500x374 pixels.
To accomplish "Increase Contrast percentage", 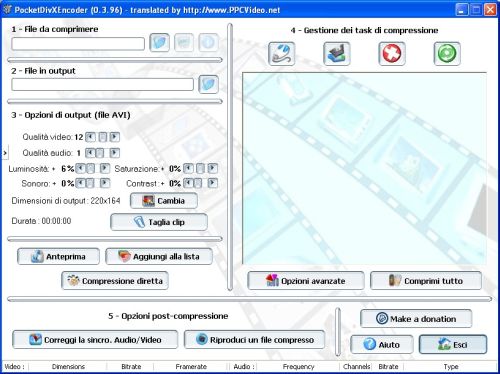I will 213,183.
